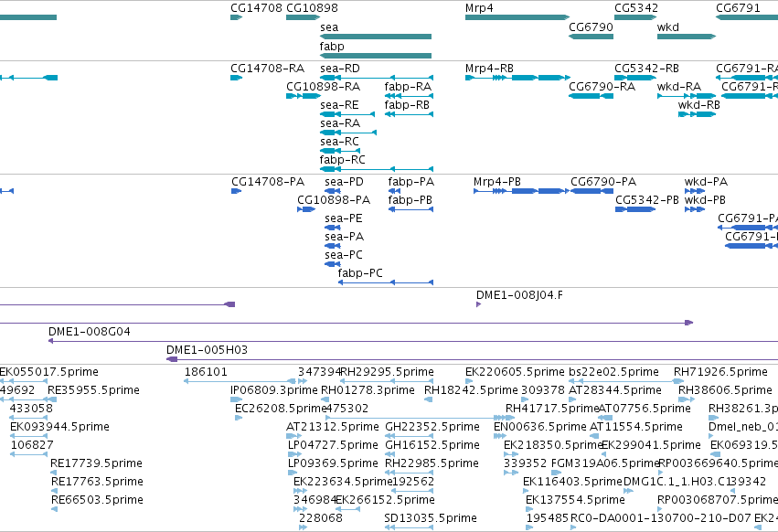Click the RE17739.5prime EST label
The height and width of the screenshot is (532, 778).
96,463
